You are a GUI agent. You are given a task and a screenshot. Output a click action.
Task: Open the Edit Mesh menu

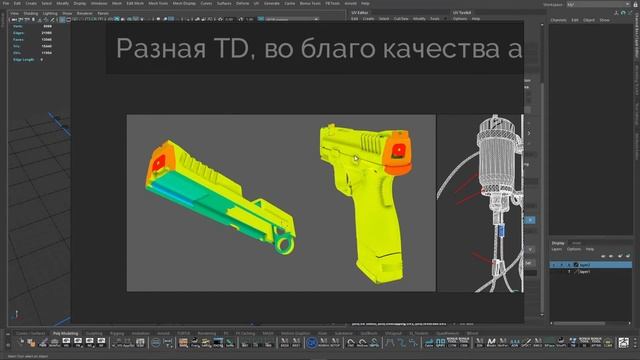135,3
